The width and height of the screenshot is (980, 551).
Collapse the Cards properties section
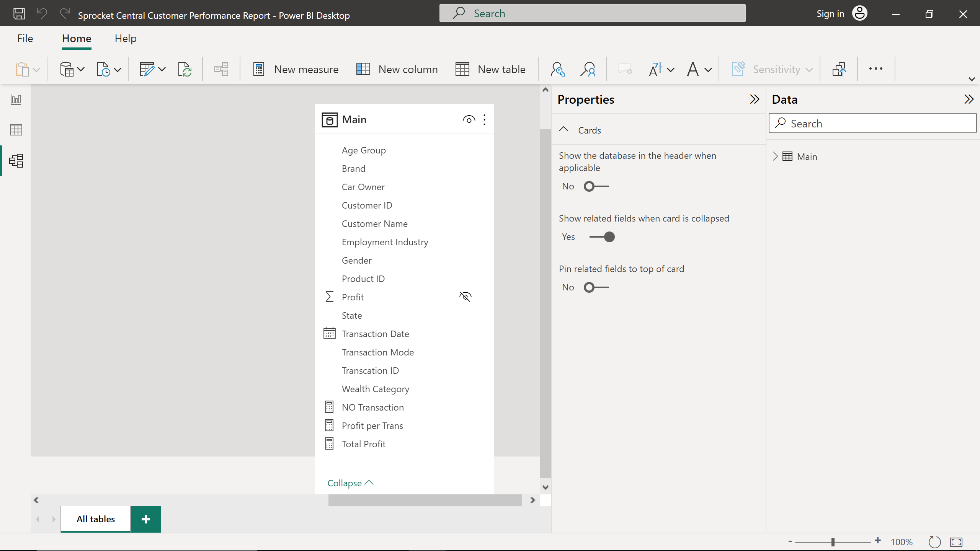click(x=563, y=130)
